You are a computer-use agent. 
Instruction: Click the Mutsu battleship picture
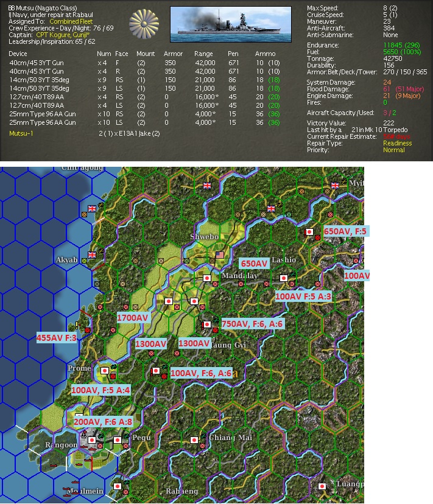point(231,24)
